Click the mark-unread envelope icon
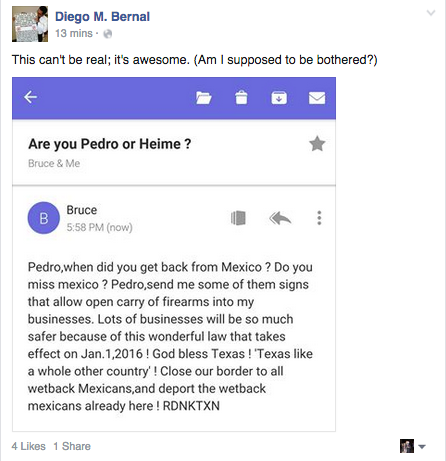The width and height of the screenshot is (446, 461). (x=317, y=98)
